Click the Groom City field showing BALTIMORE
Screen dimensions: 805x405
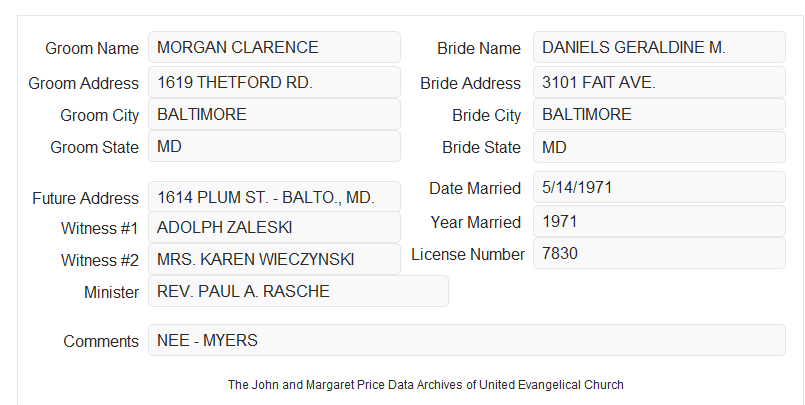pos(274,114)
